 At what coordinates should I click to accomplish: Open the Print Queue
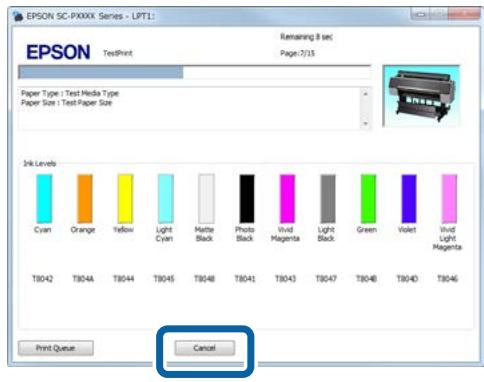pos(56,348)
